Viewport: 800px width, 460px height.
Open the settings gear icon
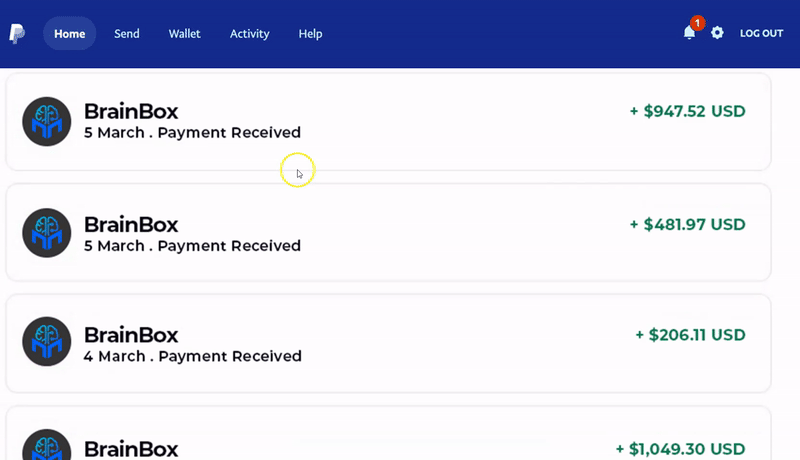[717, 33]
